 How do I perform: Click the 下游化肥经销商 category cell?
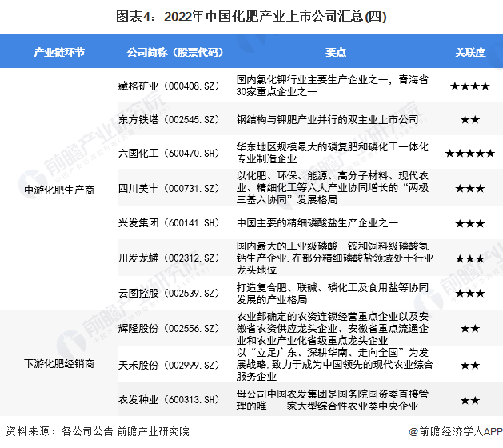[x=58, y=364]
